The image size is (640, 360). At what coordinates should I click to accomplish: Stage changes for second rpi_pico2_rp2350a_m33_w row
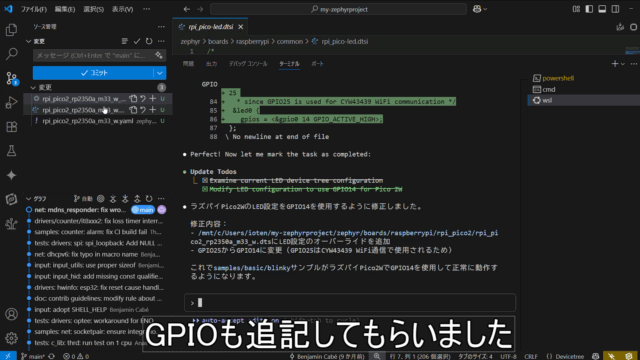(153, 110)
